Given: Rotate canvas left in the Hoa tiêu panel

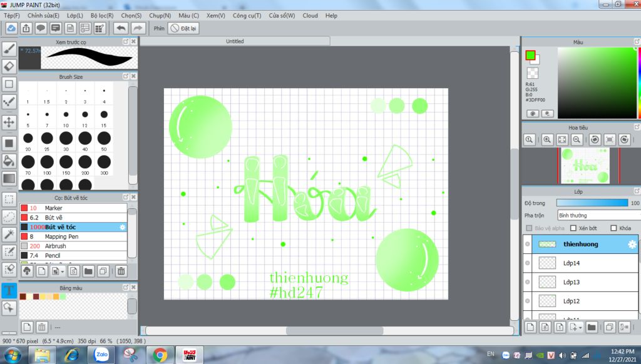Looking at the screenshot, I should click(x=595, y=139).
